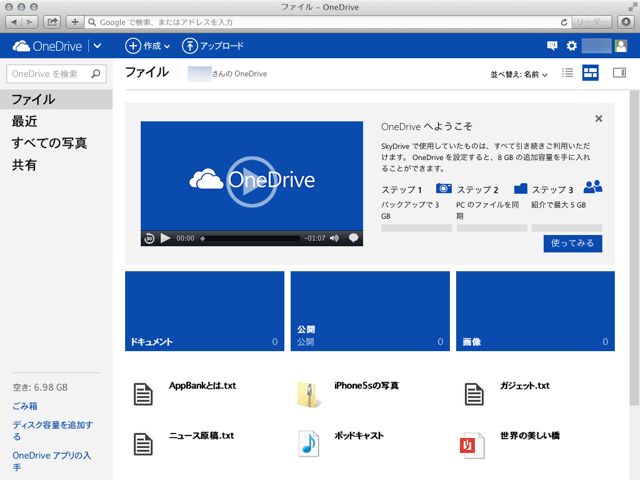Toggle video captions bubble icon
Screen dimensions: 640x480
[x=353, y=238]
